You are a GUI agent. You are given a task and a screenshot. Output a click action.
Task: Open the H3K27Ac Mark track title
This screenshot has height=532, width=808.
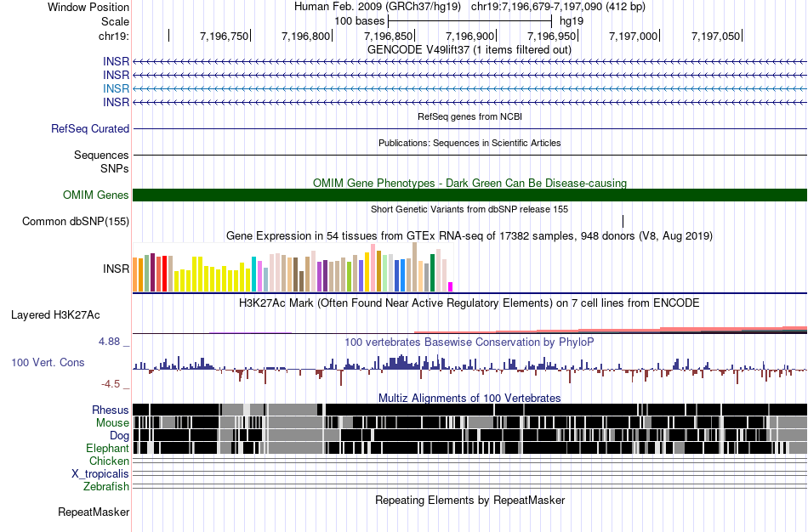[469, 303]
